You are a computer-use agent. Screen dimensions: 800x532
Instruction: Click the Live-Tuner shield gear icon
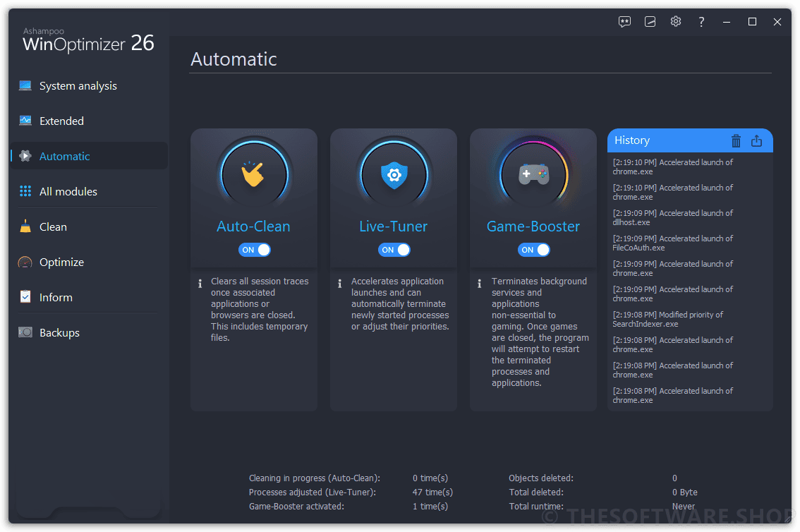click(394, 175)
